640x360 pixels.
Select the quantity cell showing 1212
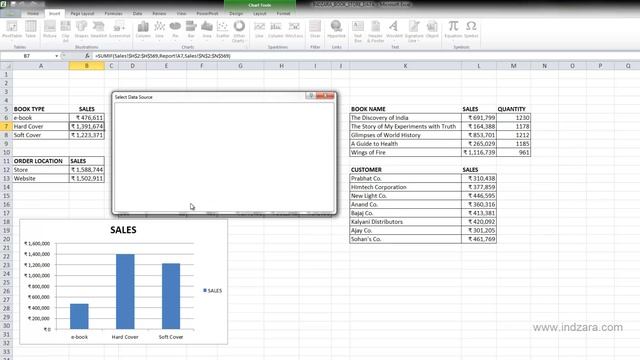click(513, 135)
